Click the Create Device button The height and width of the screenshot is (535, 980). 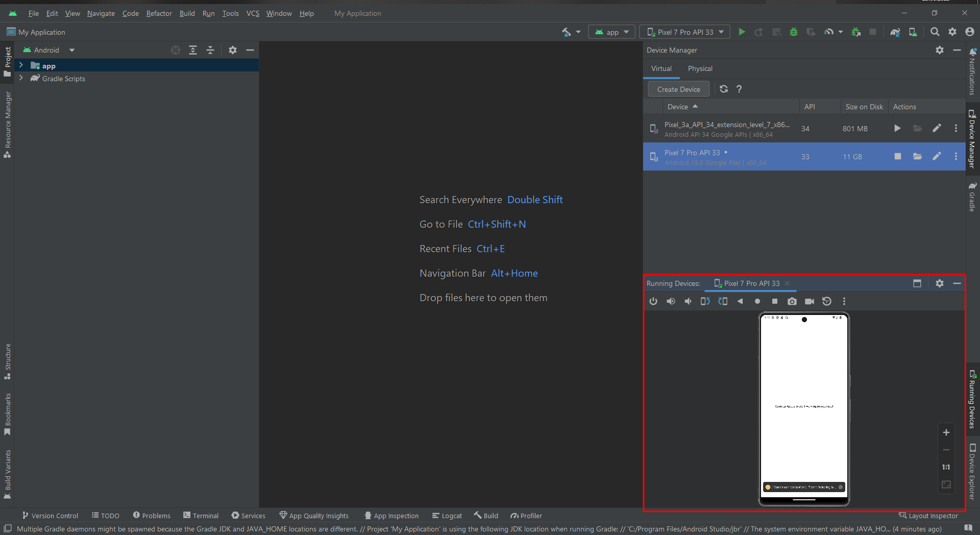[x=678, y=89]
